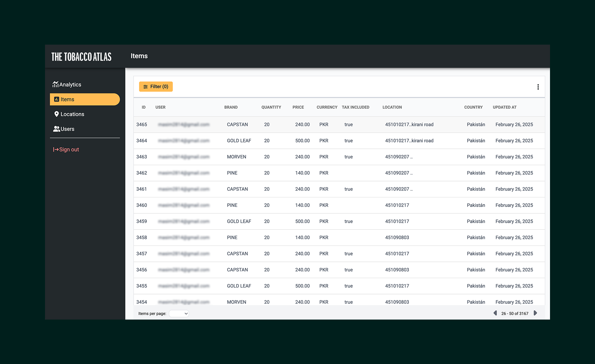Click the filter sliders icon on Filter button

pyautogui.click(x=146, y=86)
